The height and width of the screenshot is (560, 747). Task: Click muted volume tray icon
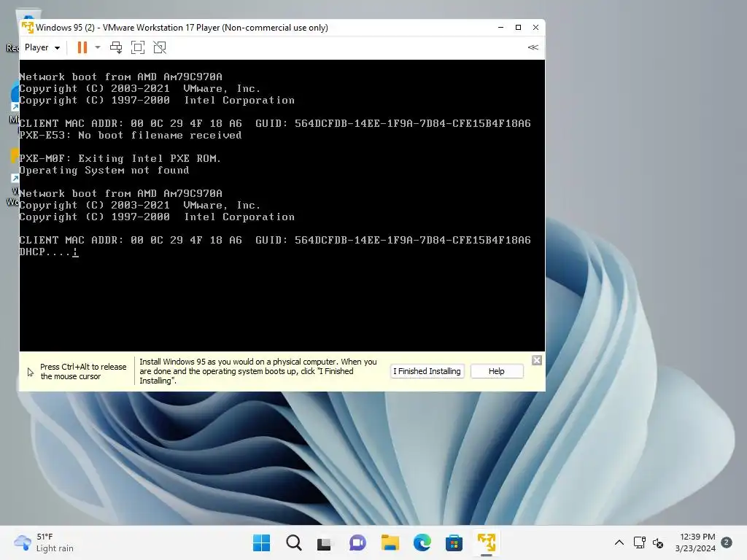pos(658,542)
